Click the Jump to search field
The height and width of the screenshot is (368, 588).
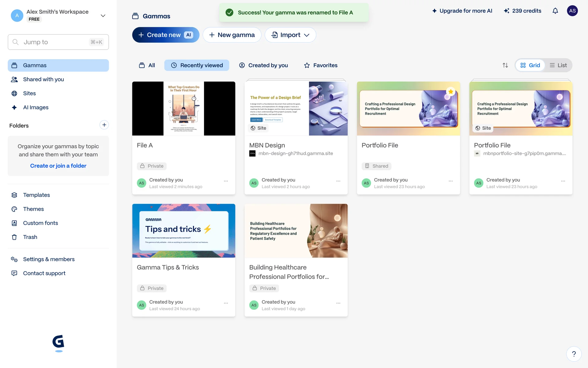58,42
